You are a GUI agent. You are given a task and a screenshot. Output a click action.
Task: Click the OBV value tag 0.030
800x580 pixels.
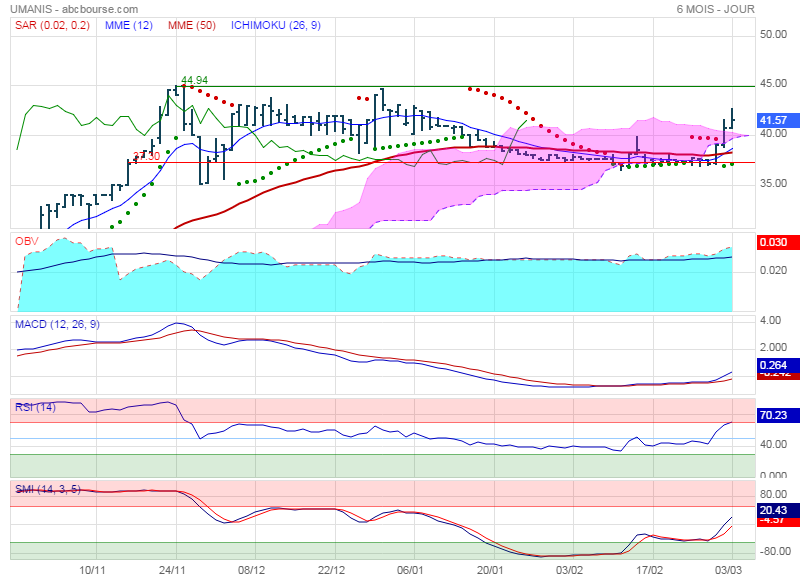click(x=773, y=242)
